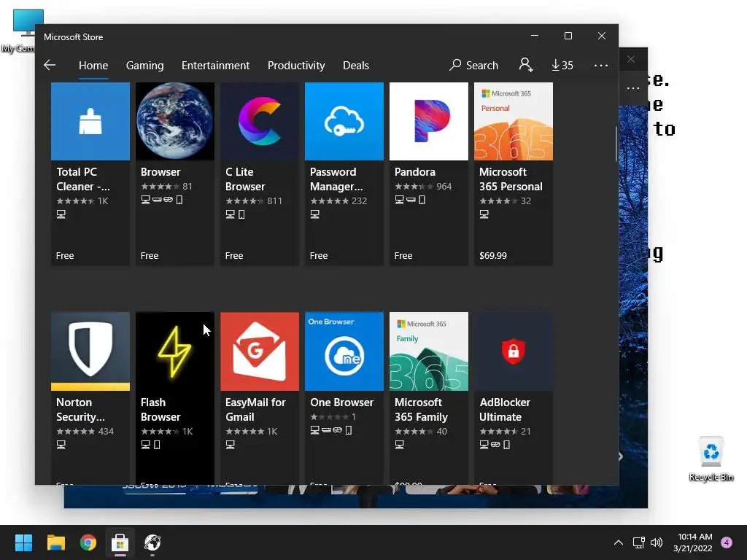
Task: Open the Pandora app icon
Action: [429, 122]
